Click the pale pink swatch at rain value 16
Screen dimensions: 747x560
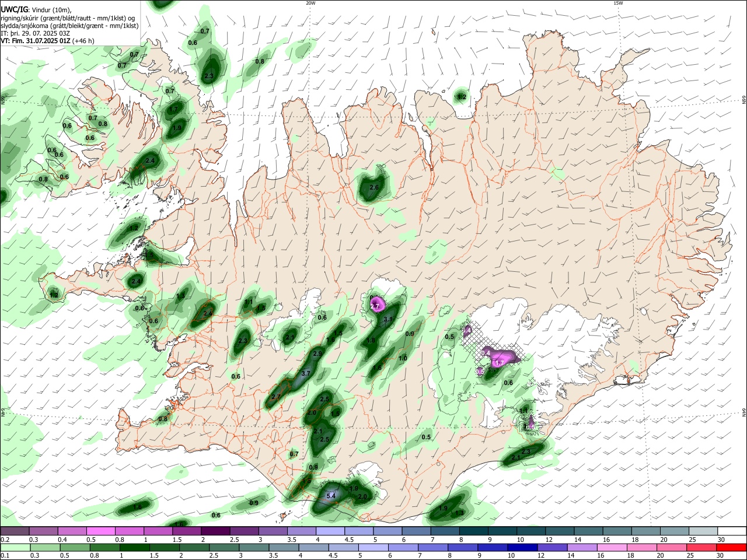[x=612, y=548]
